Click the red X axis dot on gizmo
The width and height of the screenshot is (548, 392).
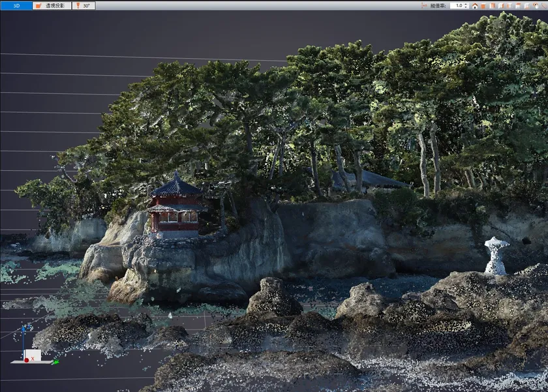click(x=27, y=359)
